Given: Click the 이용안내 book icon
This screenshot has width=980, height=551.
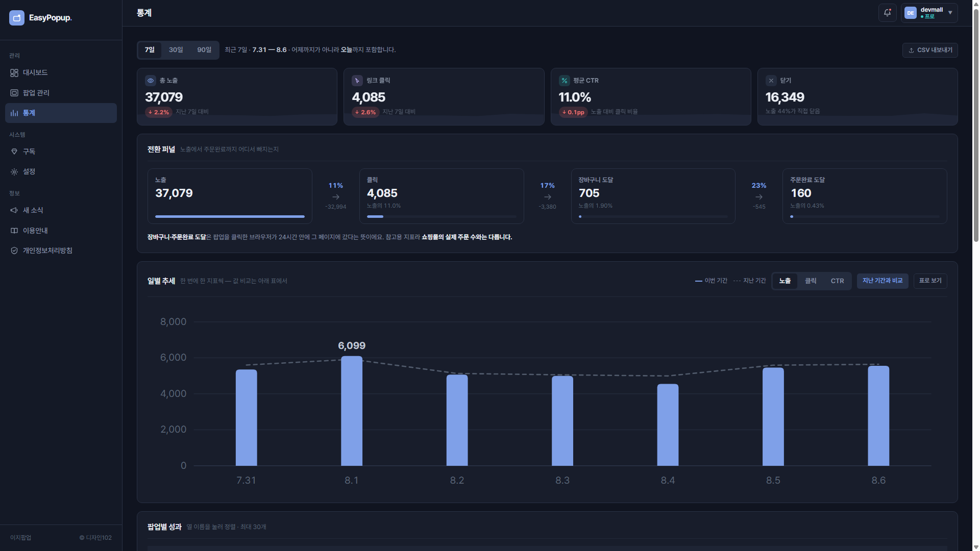Looking at the screenshot, I should point(14,231).
